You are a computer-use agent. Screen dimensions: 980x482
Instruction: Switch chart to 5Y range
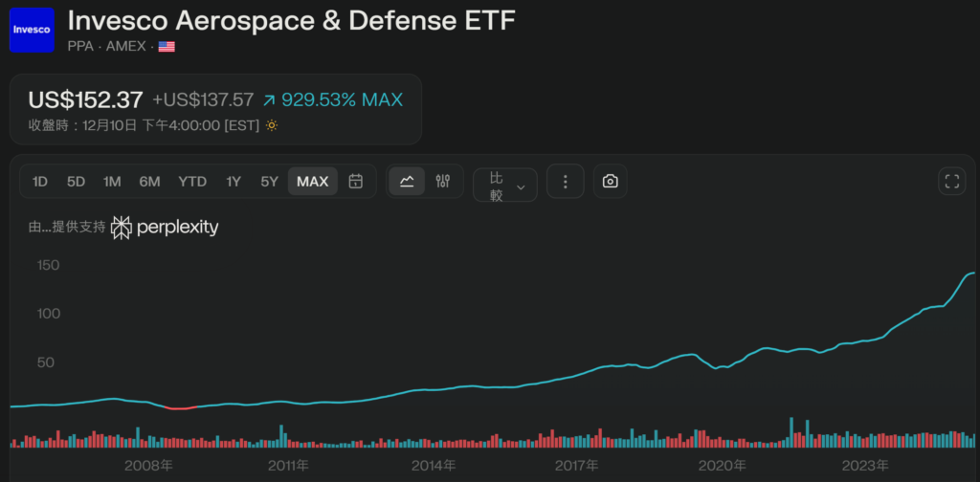270,182
